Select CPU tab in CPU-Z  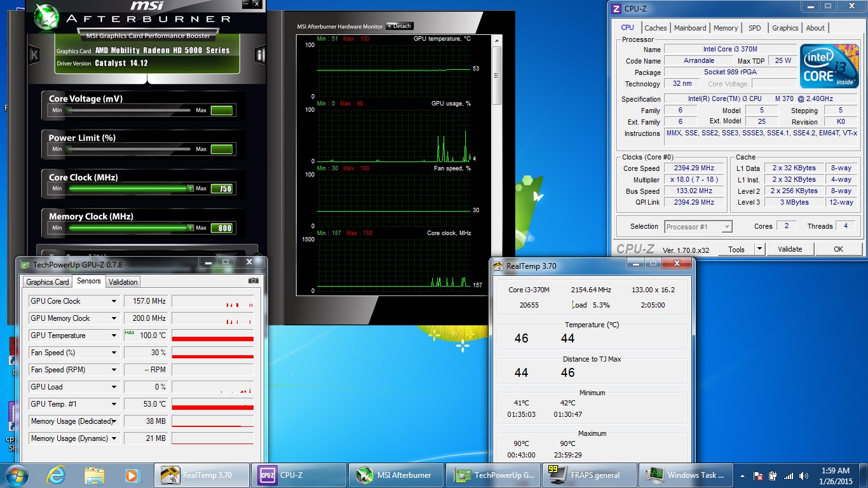[x=627, y=27]
